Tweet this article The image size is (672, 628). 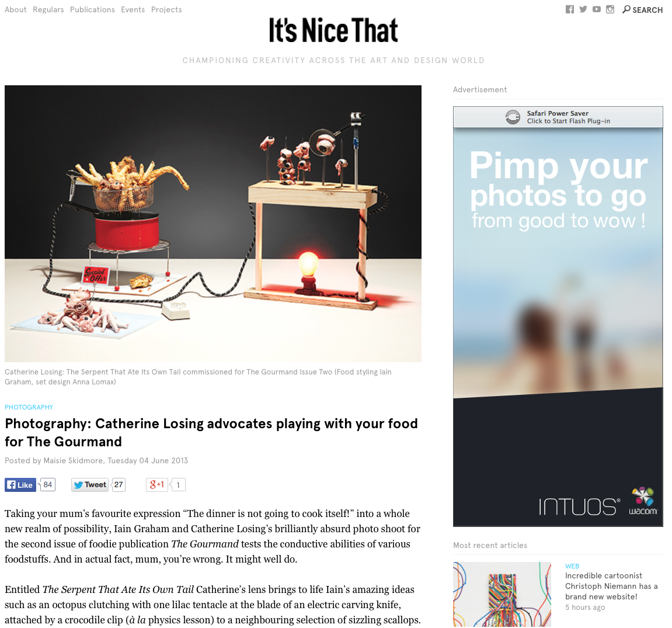click(x=89, y=485)
